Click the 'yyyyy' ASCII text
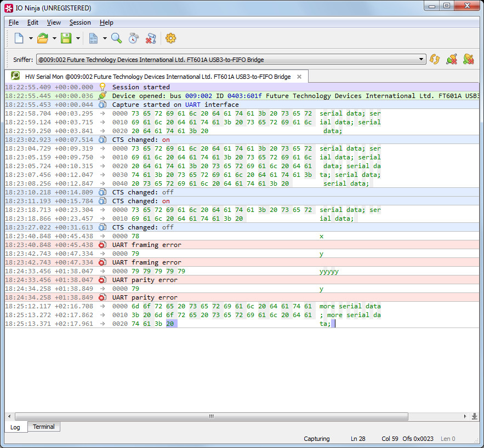The image size is (484, 448). [329, 271]
